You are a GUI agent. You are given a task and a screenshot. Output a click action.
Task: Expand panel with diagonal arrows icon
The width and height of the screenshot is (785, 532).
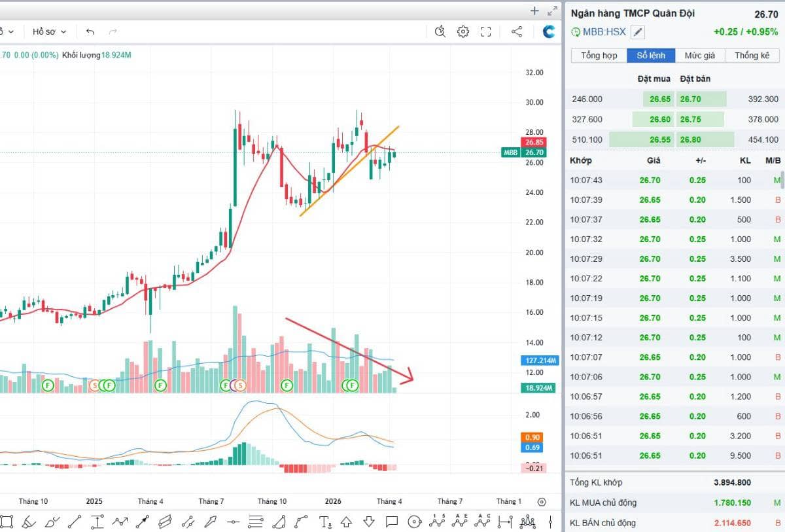(553, 10)
